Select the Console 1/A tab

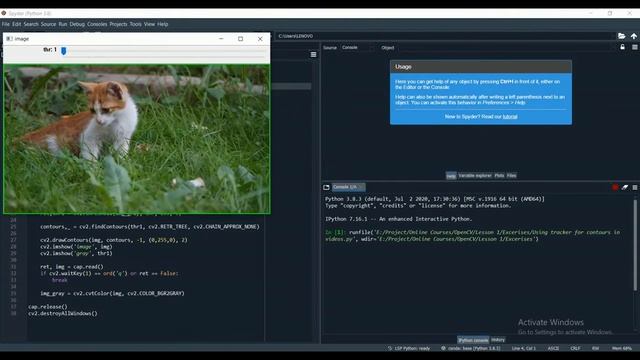[x=348, y=187]
